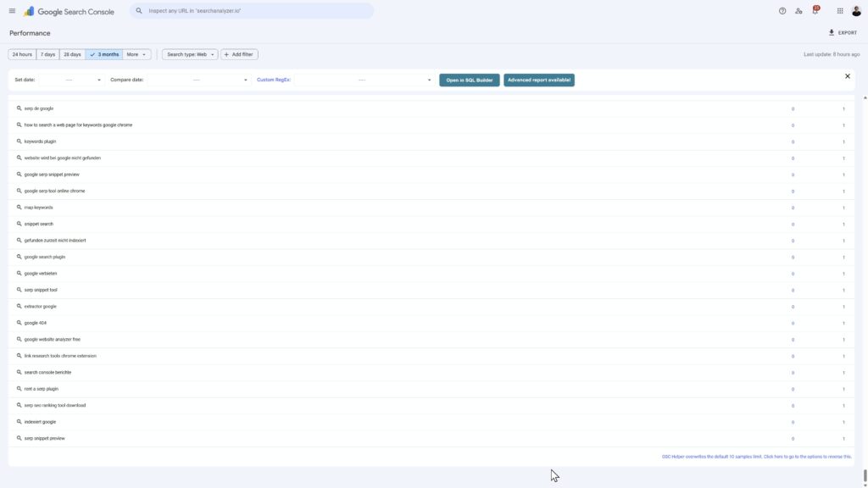This screenshot has width=868, height=488.
Task: Click the Open in SQL Builder button
Action: [x=469, y=78]
